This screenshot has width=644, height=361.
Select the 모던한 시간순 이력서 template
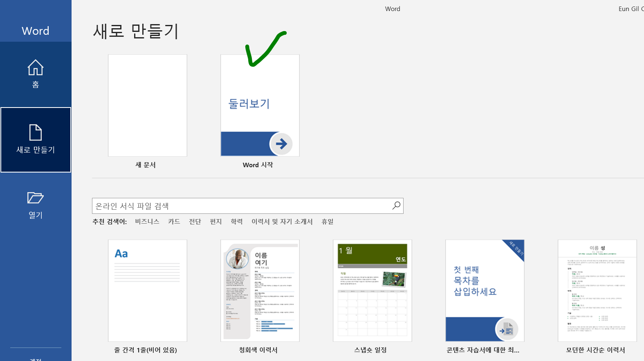point(597,291)
